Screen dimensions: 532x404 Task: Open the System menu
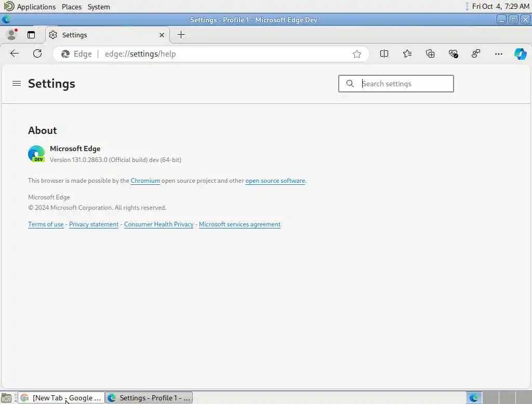[x=99, y=7]
